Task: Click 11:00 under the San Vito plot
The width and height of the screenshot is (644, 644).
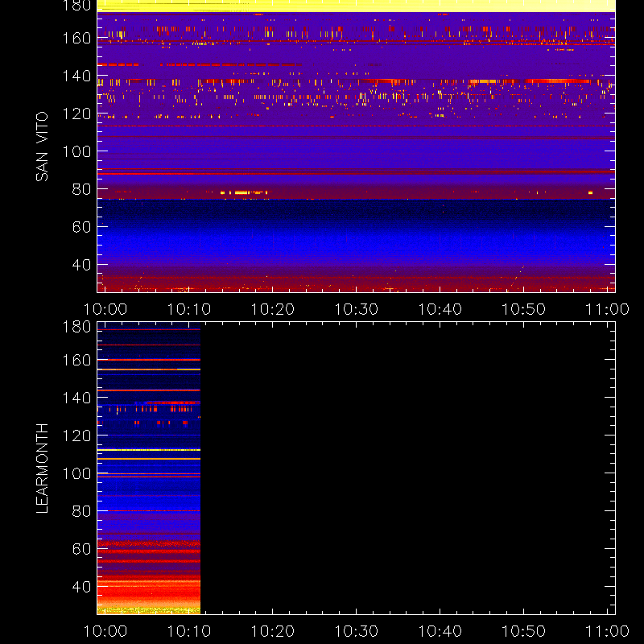Action: [x=608, y=309]
